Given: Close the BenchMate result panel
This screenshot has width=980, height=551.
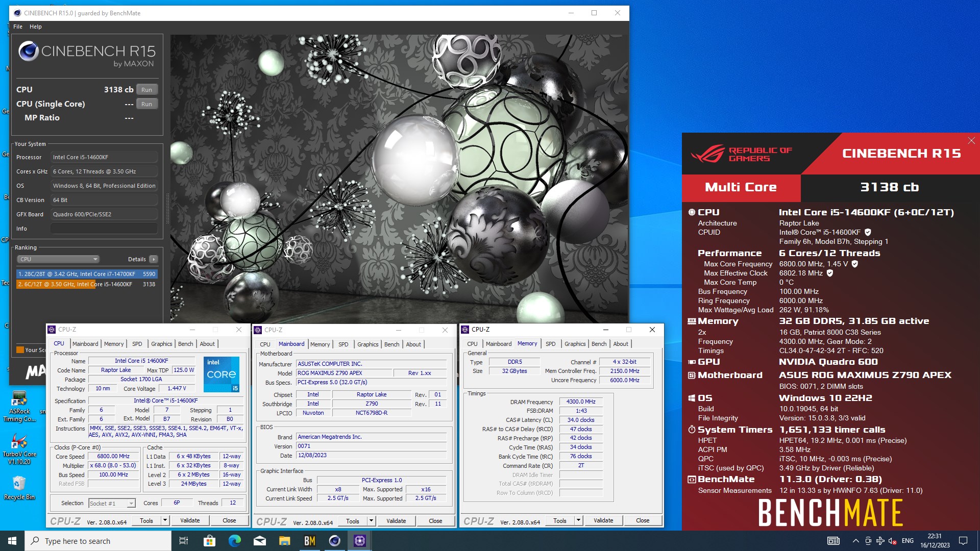Looking at the screenshot, I should tap(971, 141).
